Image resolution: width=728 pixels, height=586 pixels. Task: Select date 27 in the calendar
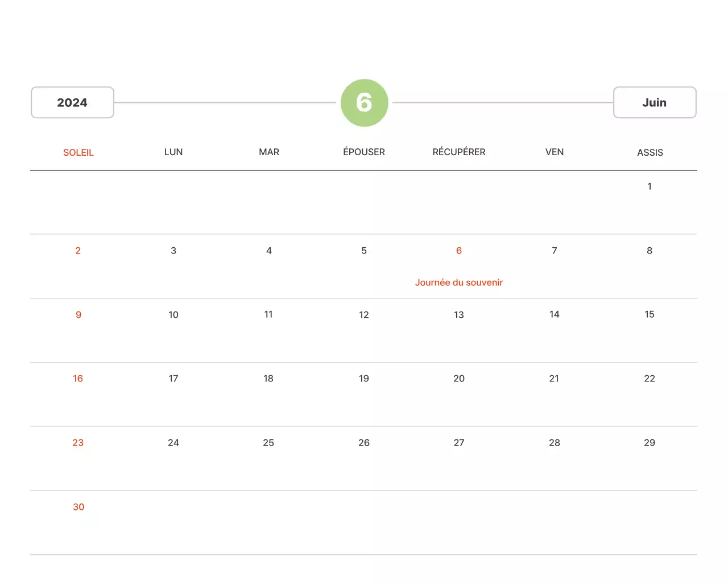point(459,443)
